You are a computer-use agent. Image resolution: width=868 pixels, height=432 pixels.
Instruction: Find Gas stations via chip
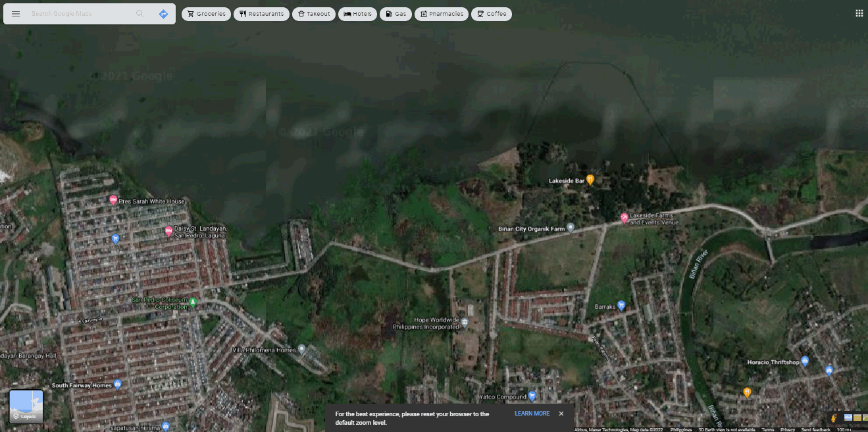coord(396,14)
